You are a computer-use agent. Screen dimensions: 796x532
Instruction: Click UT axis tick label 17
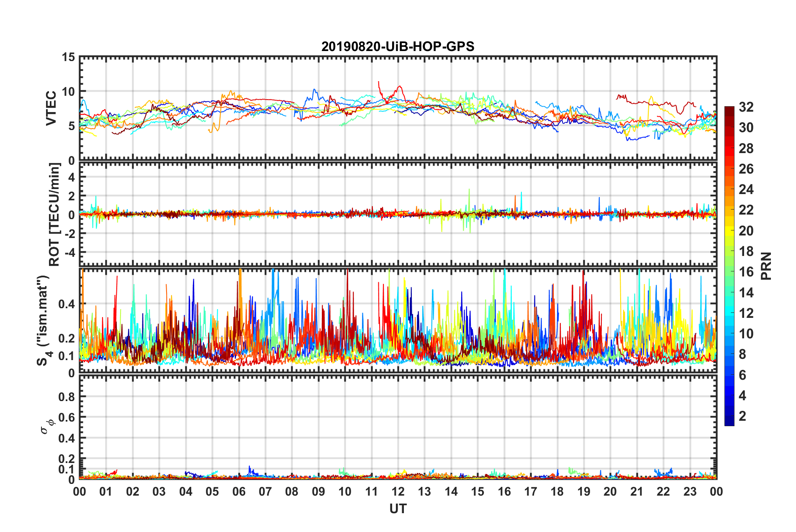coord(531,491)
